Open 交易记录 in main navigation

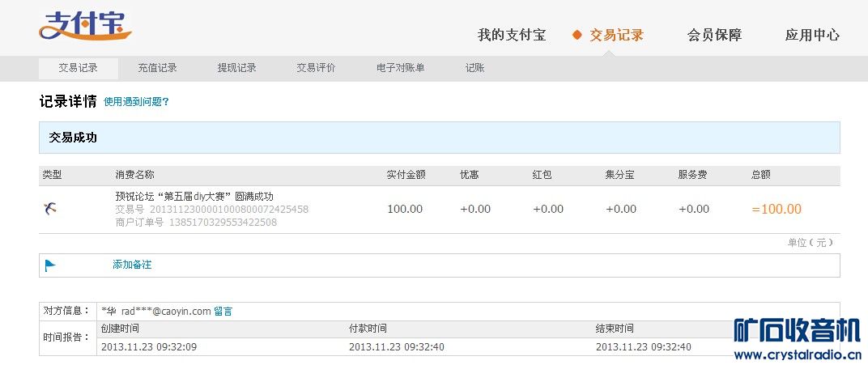pos(616,35)
